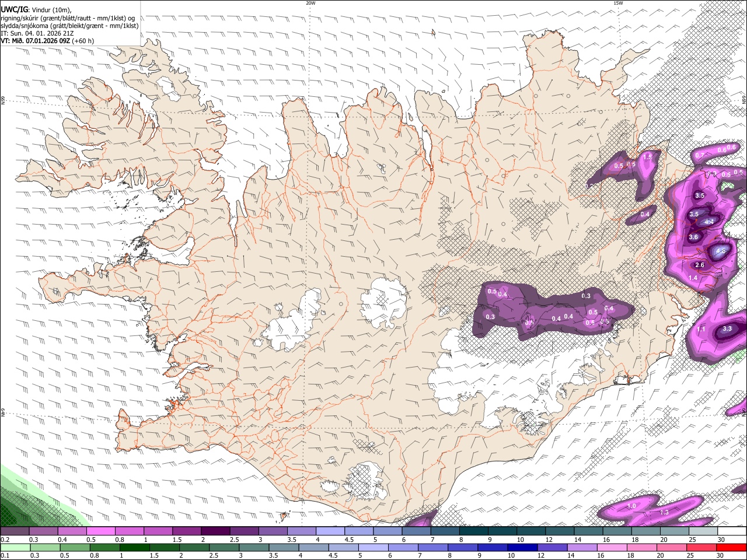
Task: Click the 2.6 snowfall value on the map
Action: pyautogui.click(x=700, y=265)
